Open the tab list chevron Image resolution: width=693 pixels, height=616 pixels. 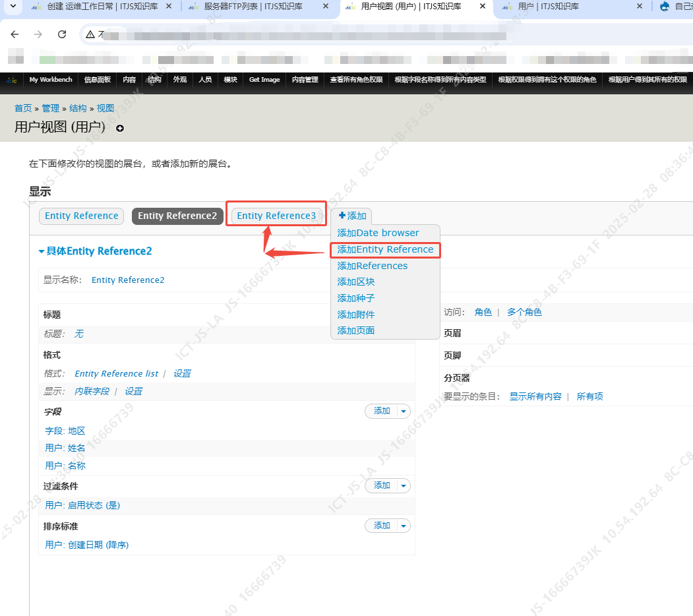click(13, 6)
